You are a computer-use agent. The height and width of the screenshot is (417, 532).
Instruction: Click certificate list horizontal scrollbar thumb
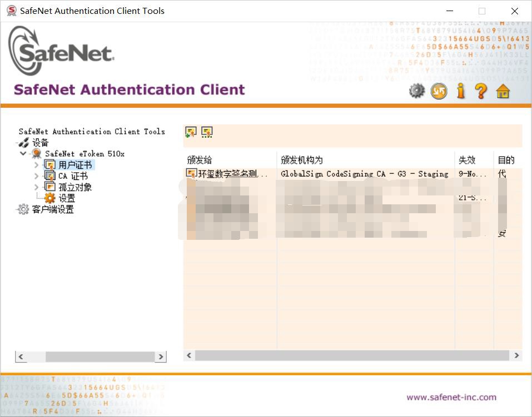pyautogui.click(x=352, y=355)
